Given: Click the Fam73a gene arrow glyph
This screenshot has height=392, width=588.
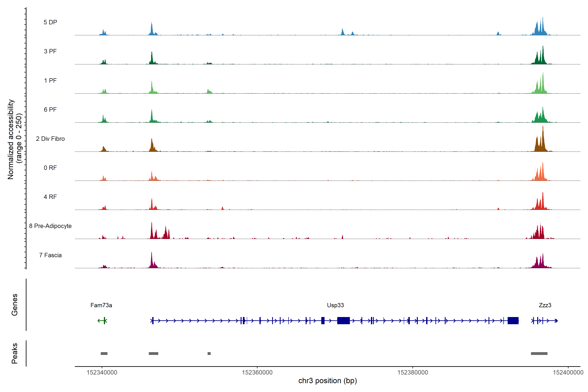Looking at the screenshot, I should coord(102,320).
